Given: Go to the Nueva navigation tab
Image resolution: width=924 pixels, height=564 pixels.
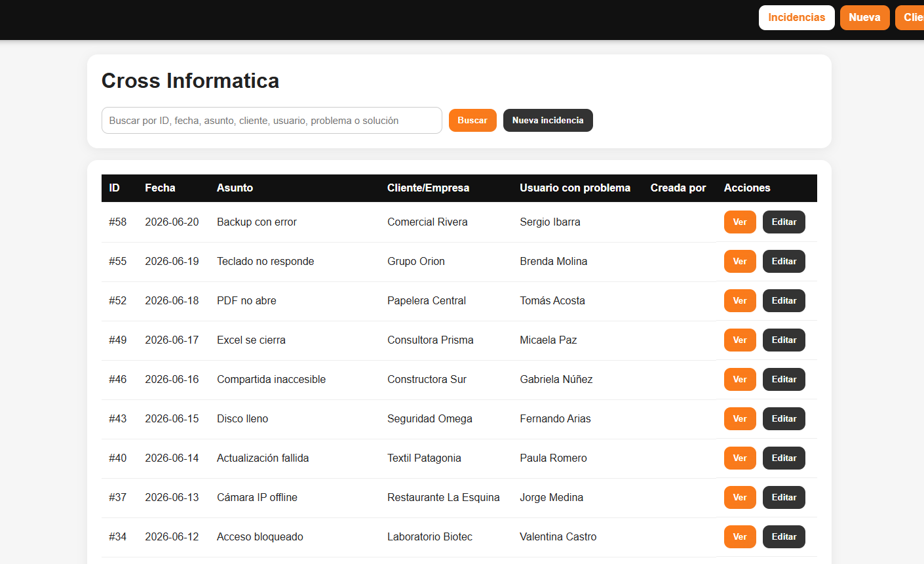Looking at the screenshot, I should pos(864,18).
